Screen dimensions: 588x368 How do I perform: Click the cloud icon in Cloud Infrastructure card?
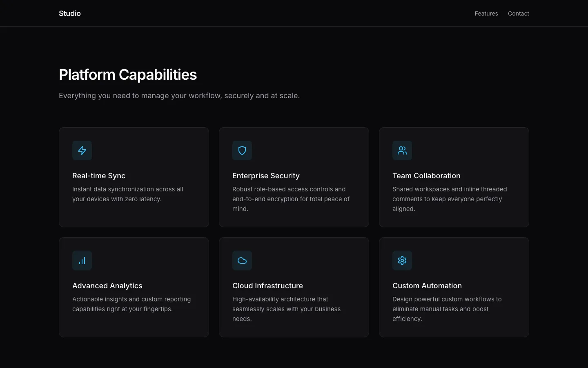(242, 260)
